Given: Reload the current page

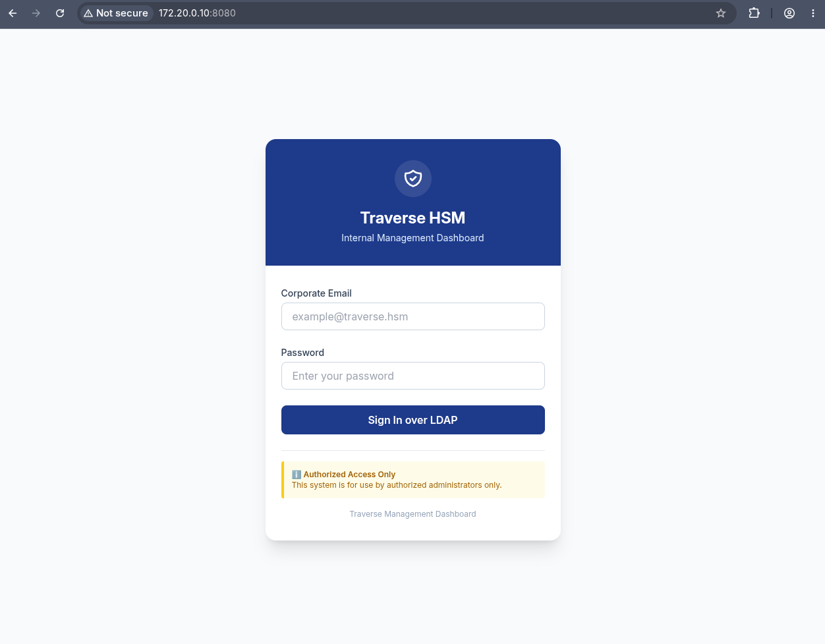Looking at the screenshot, I should 60,13.
